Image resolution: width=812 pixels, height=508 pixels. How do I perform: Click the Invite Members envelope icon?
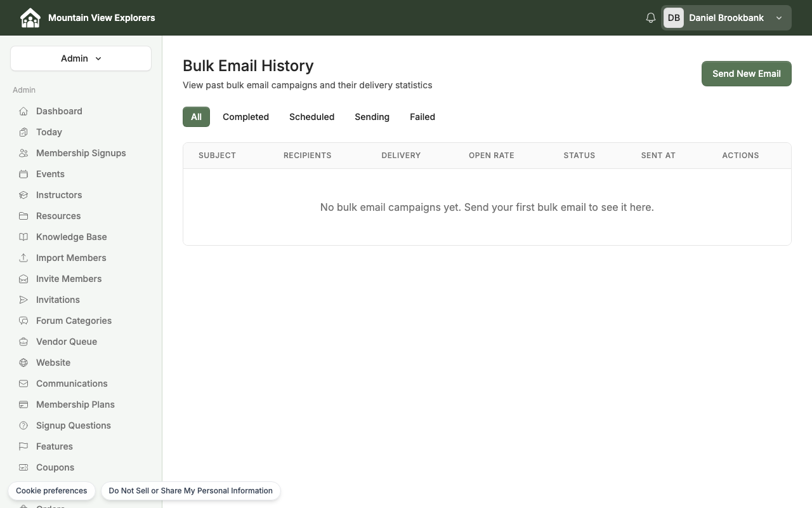pos(23,279)
